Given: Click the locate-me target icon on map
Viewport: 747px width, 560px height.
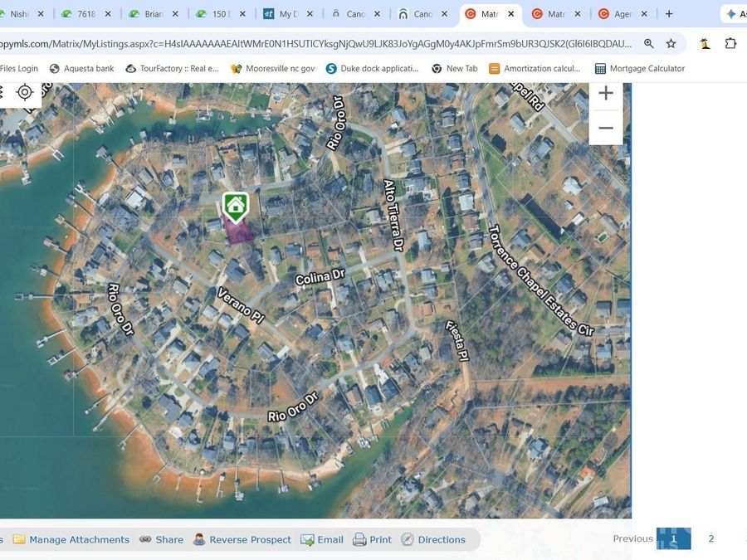Looking at the screenshot, I should tap(24, 92).
